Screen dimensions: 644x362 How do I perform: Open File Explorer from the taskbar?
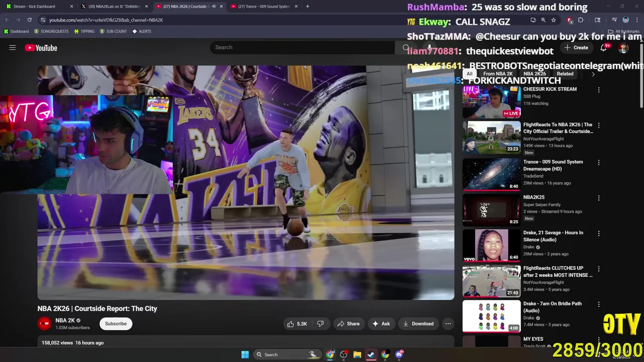coord(357,354)
